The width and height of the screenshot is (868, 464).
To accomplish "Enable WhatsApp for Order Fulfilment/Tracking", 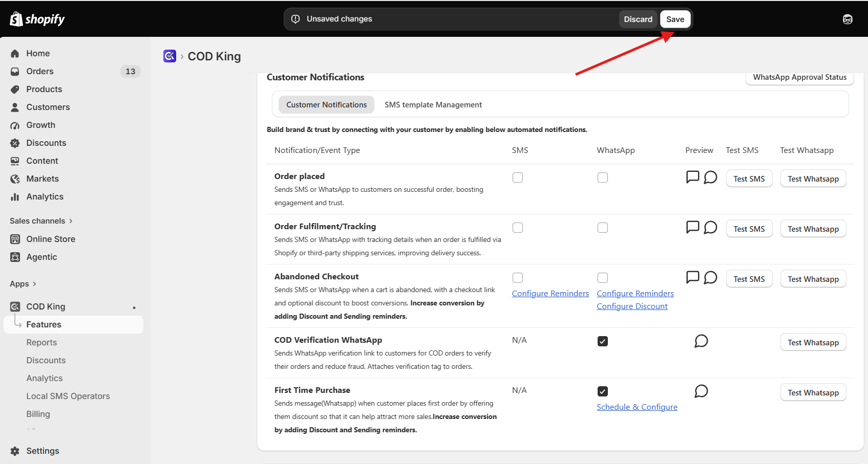I will point(603,228).
